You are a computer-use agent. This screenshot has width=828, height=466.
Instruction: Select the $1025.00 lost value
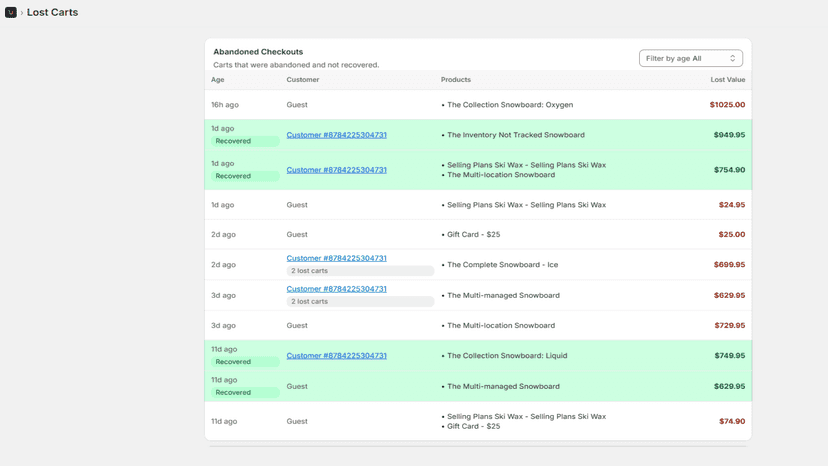(x=727, y=105)
